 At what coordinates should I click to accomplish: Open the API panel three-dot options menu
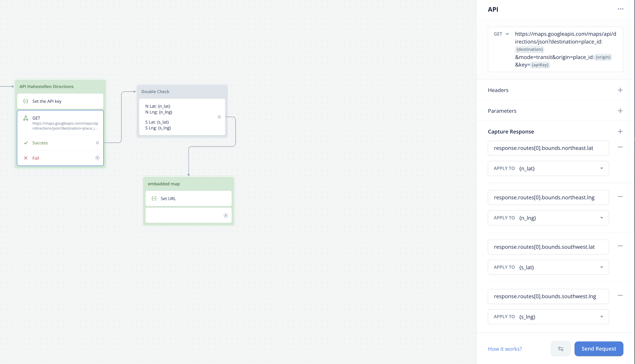(620, 9)
